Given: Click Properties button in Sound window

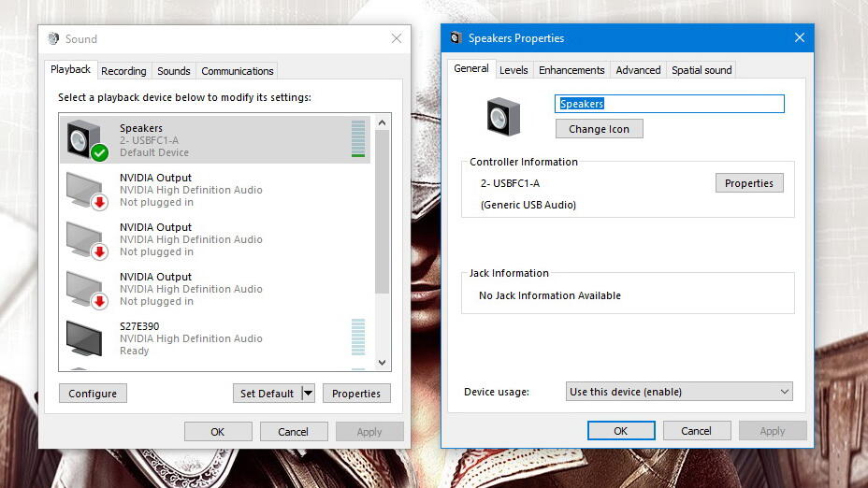Looking at the screenshot, I should (x=356, y=394).
